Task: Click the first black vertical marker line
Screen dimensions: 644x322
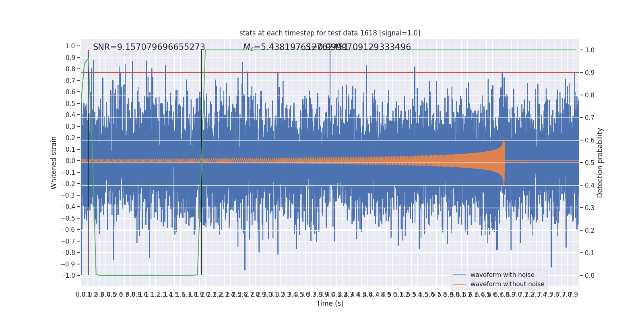Action: click(88, 163)
